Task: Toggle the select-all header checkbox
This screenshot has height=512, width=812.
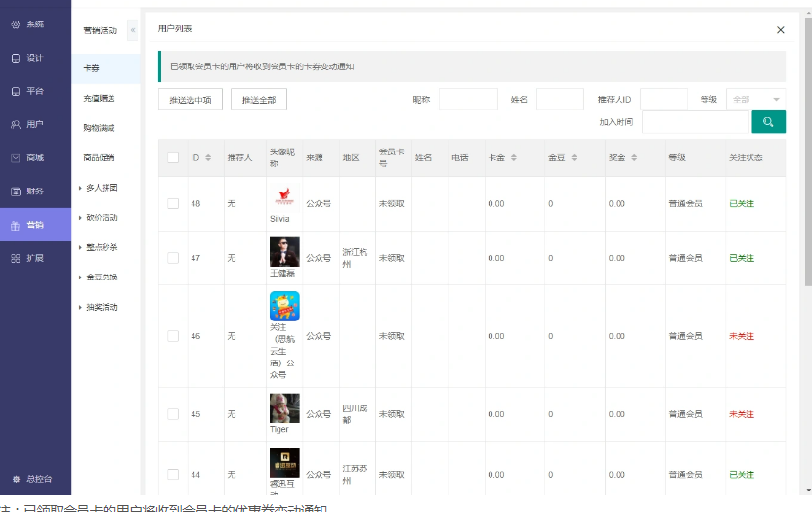Action: [x=173, y=158]
